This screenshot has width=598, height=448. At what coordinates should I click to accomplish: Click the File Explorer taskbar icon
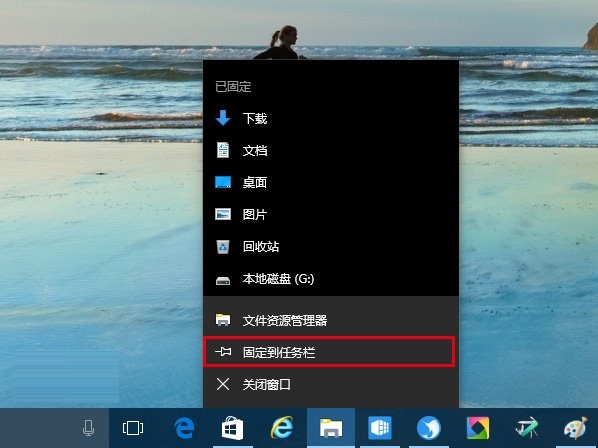pyautogui.click(x=331, y=427)
